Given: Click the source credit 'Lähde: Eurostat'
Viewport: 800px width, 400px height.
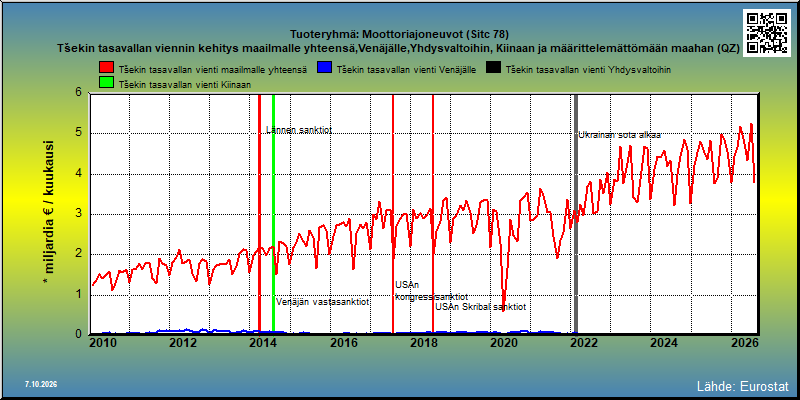Looking at the screenshot, I should (x=742, y=386).
